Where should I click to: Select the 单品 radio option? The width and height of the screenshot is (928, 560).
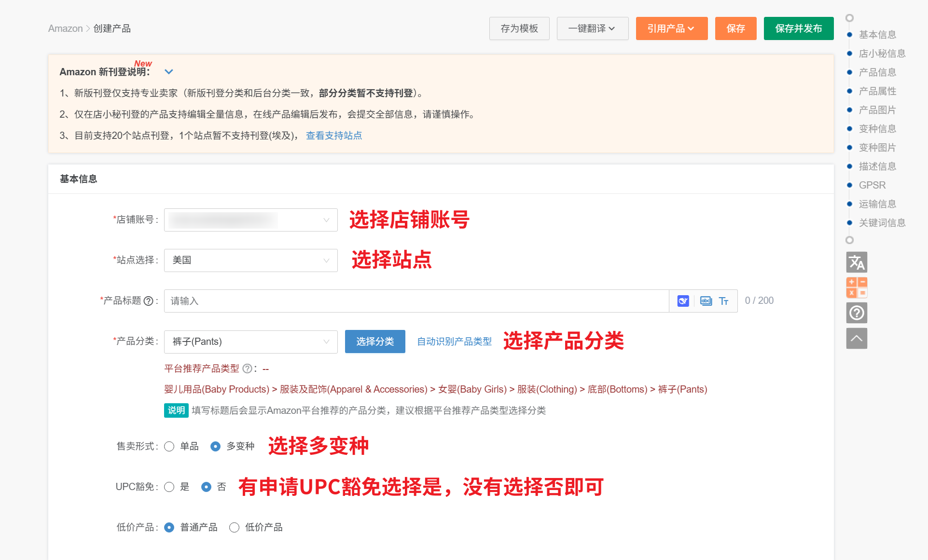tap(169, 446)
